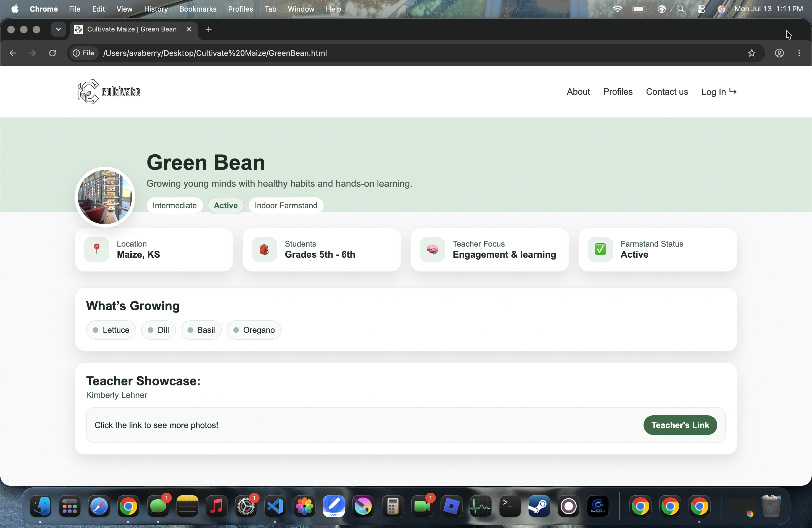Expand the tab search dropdown chevron

tap(58, 29)
